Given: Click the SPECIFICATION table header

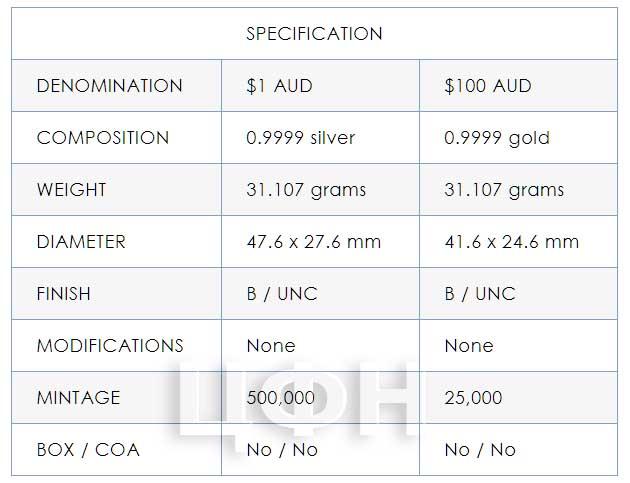Looking at the screenshot, I should 314,34.
